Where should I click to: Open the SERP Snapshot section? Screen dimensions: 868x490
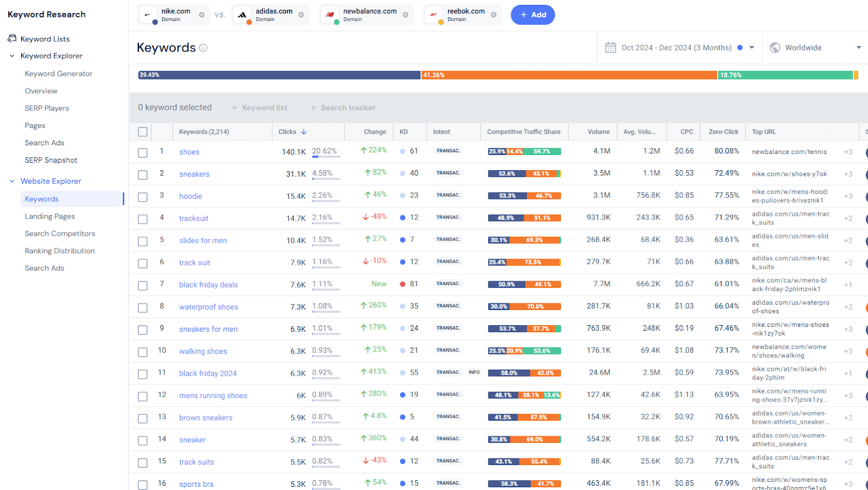coord(50,159)
